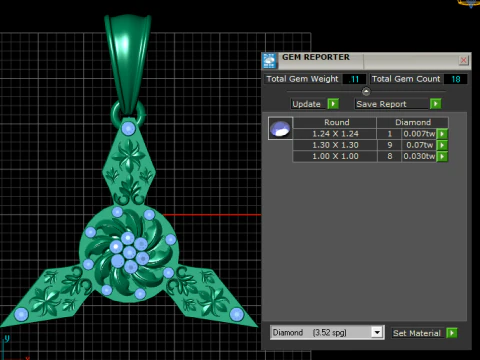Screen dimensions: 480x360
Task: Click the 0.007tw weight cell
Action: pyautogui.click(x=419, y=134)
